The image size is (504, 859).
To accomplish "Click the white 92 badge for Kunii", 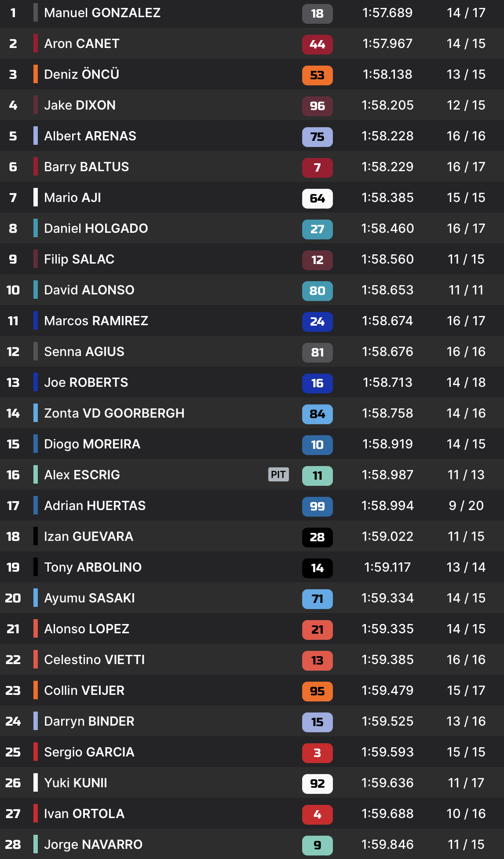I will [x=317, y=784].
